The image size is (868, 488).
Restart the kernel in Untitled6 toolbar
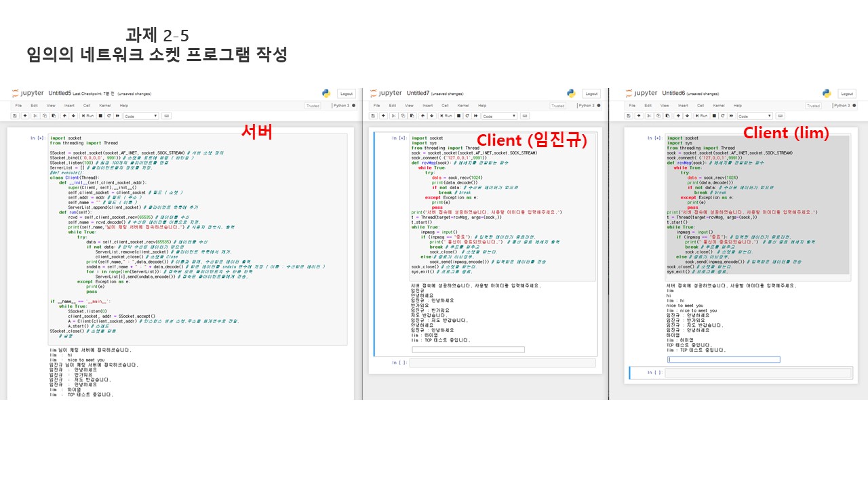coord(723,116)
